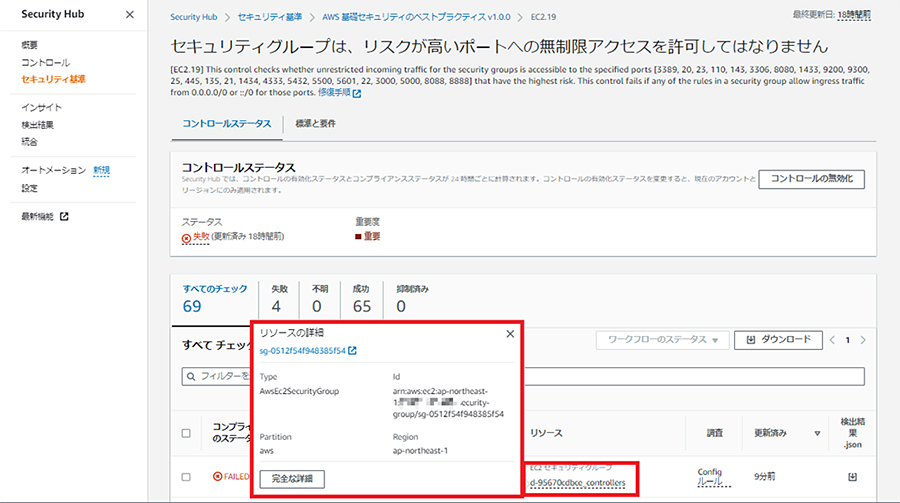Click 新規 badge next to オートメーション
This screenshot has width=900, height=503.
click(102, 170)
